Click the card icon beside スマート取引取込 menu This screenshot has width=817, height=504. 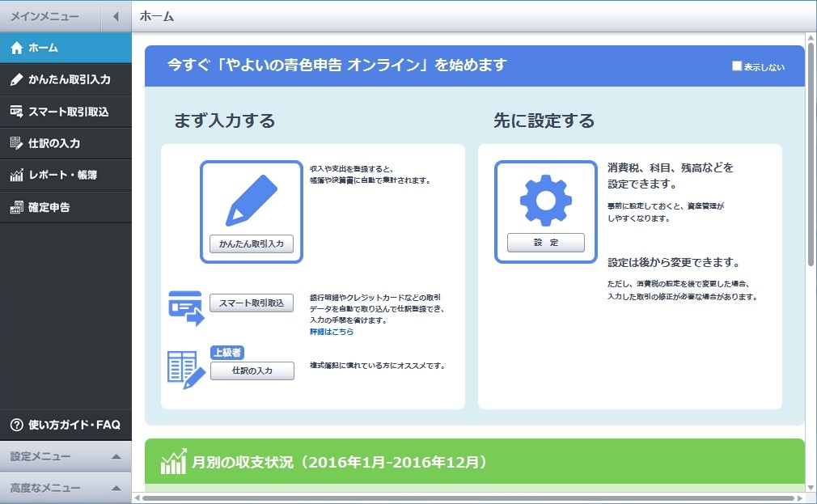(17, 111)
